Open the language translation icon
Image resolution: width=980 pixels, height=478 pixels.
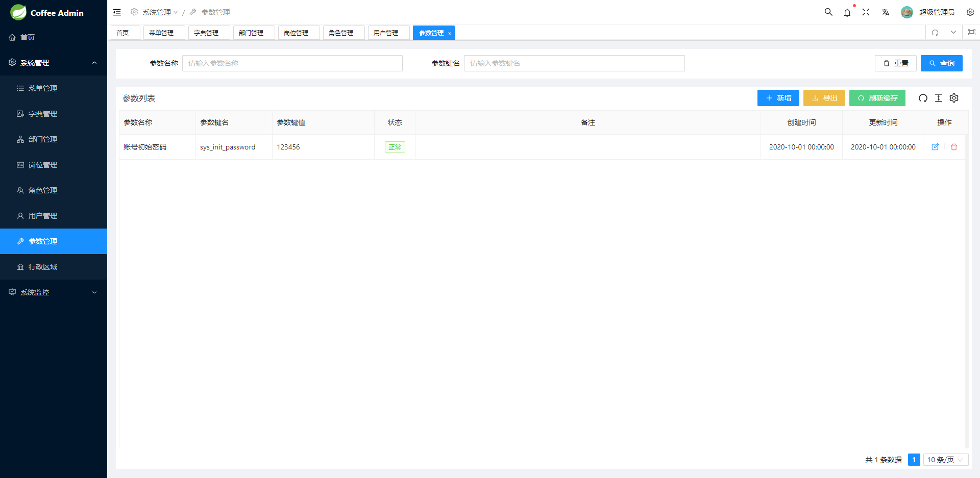click(886, 12)
